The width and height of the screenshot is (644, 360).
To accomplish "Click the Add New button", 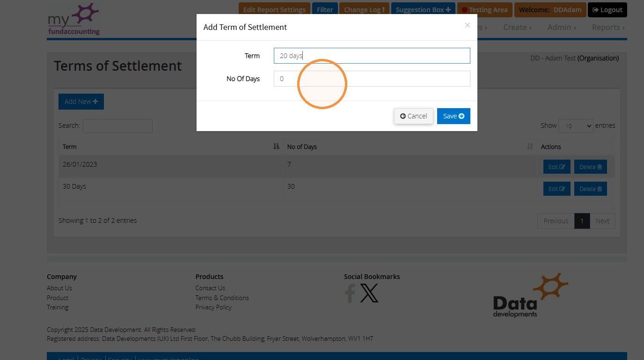I will [x=81, y=102].
